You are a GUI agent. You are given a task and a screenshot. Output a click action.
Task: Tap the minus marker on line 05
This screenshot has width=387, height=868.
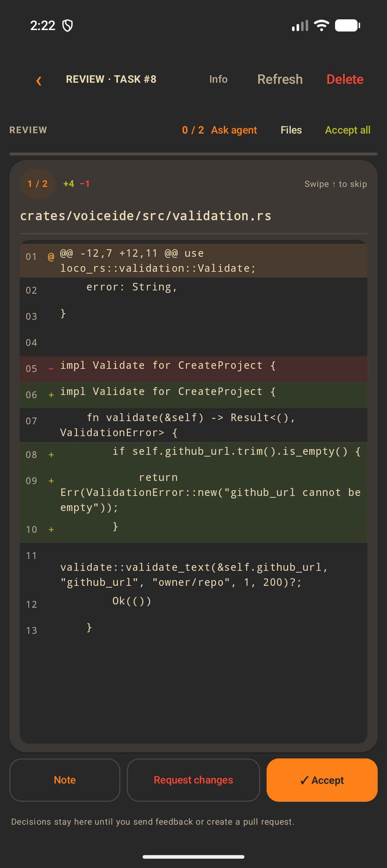pos(51,369)
